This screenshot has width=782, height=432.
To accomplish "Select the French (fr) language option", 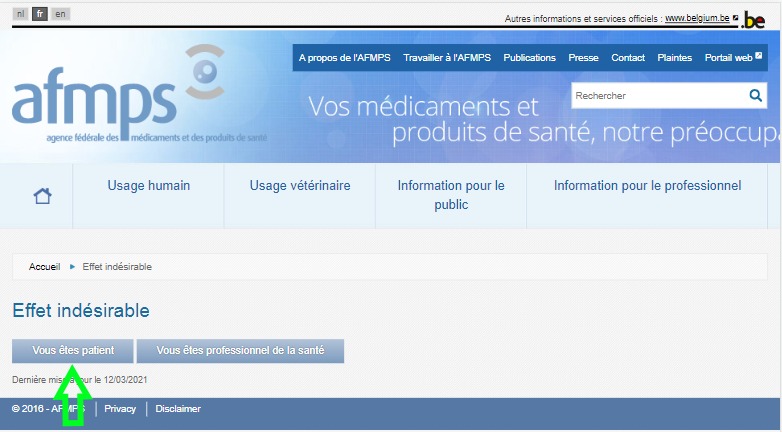I will 40,14.
